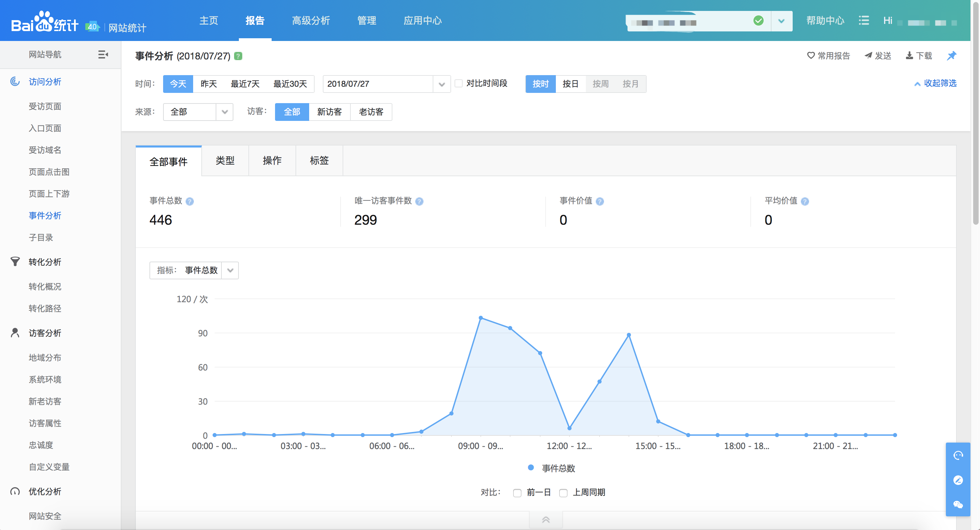Select the 最近7天 time range

(245, 84)
